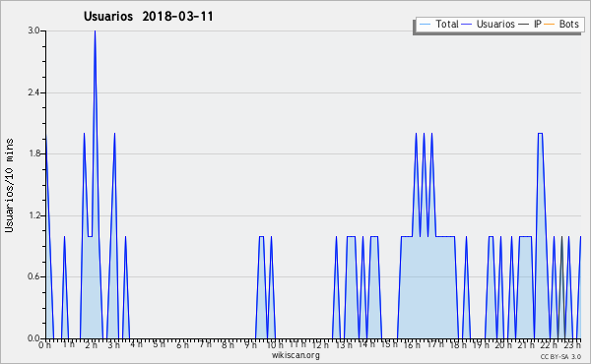Click the 5 h x-axis label

point(159,344)
